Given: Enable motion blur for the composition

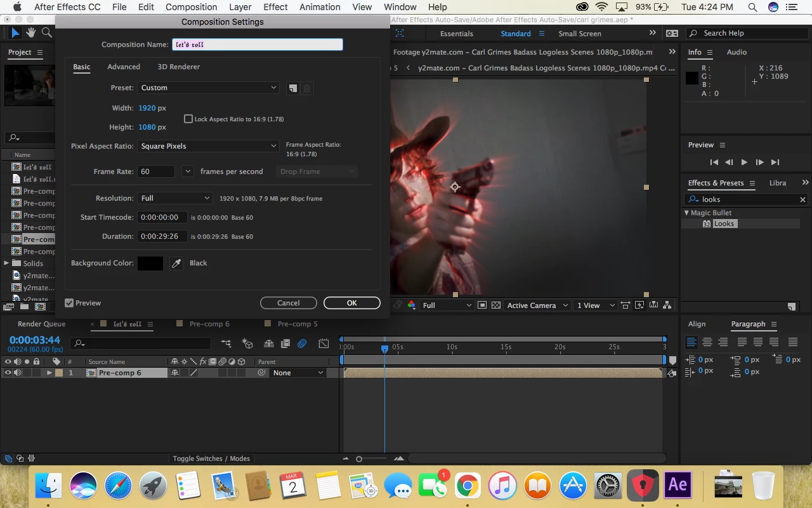Looking at the screenshot, I should click(x=302, y=344).
